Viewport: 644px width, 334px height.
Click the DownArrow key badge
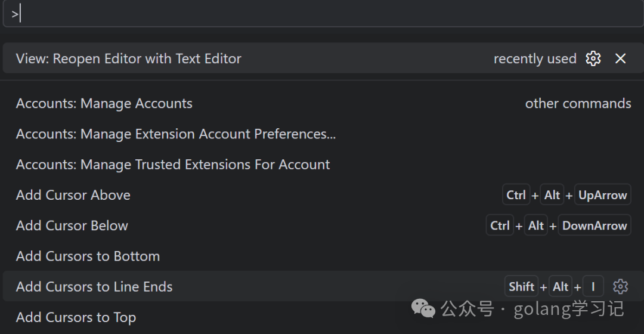[x=594, y=225]
